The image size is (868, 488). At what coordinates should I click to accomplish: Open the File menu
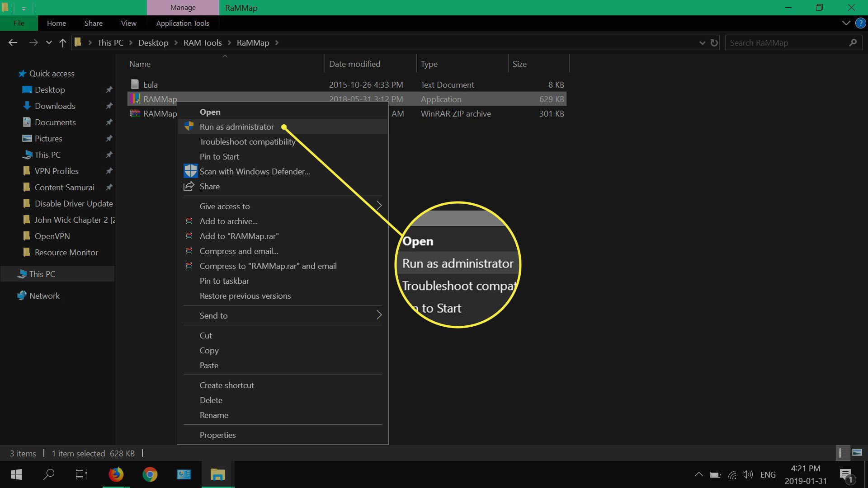(x=19, y=23)
